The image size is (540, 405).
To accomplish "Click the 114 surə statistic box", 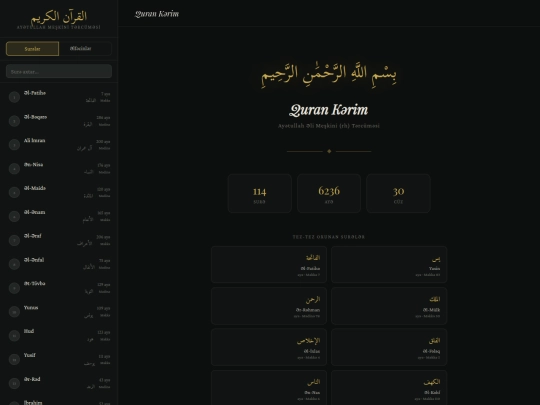I will click(260, 193).
